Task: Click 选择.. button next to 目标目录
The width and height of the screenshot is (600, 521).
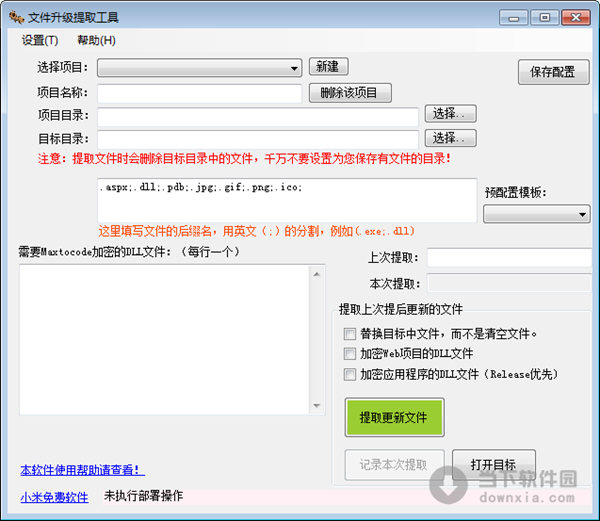Action: point(450,138)
